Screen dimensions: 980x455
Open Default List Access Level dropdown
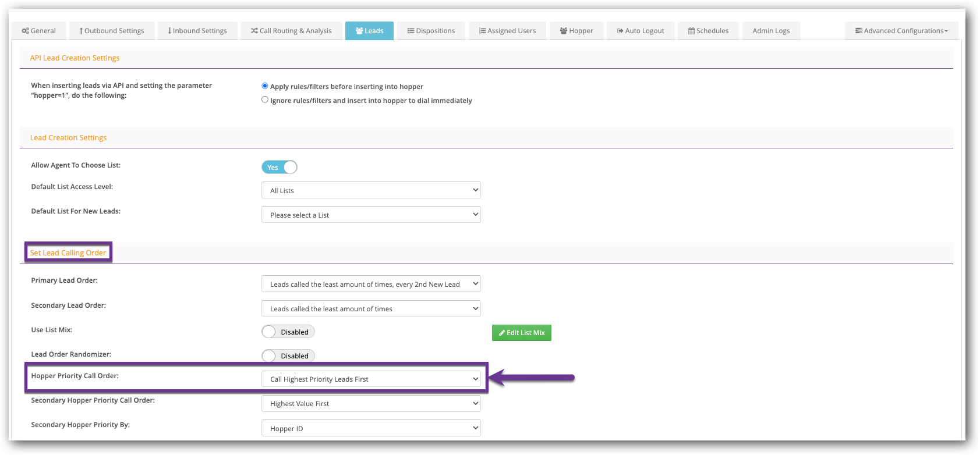371,190
